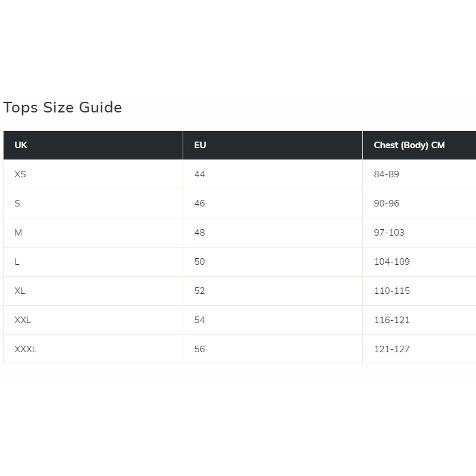Click the Chest (Body) CM header
476x476 pixels.
click(419, 145)
